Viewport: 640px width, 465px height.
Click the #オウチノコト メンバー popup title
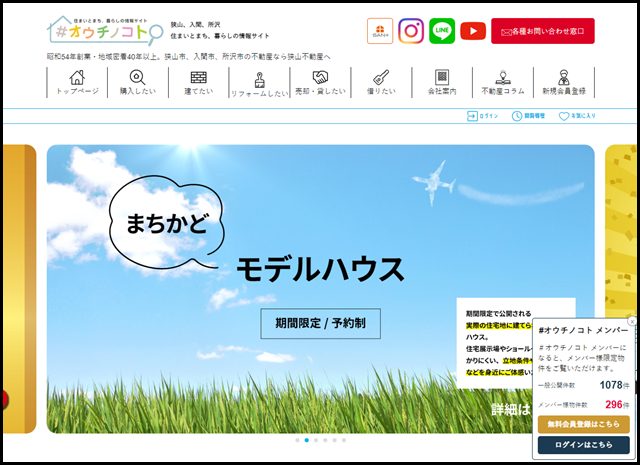583,331
